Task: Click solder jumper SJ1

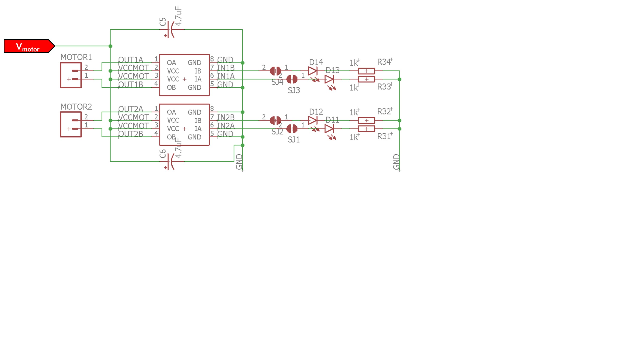Action: pyautogui.click(x=292, y=129)
